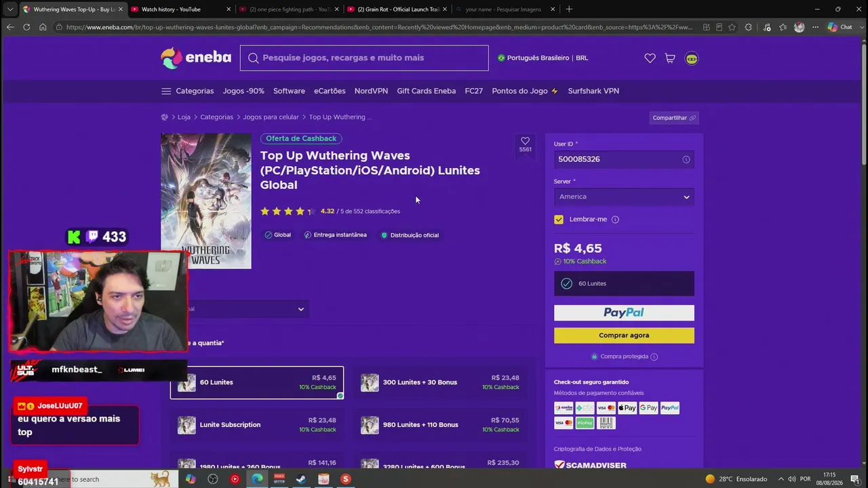Open a new browser tab
This screenshot has width=868, height=488.
[569, 9]
